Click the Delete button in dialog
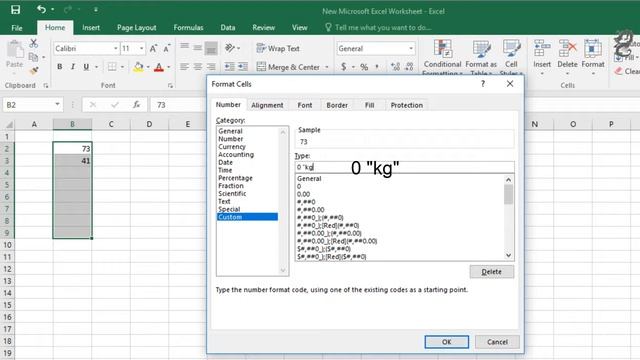This screenshot has width=640, height=360. [x=491, y=272]
